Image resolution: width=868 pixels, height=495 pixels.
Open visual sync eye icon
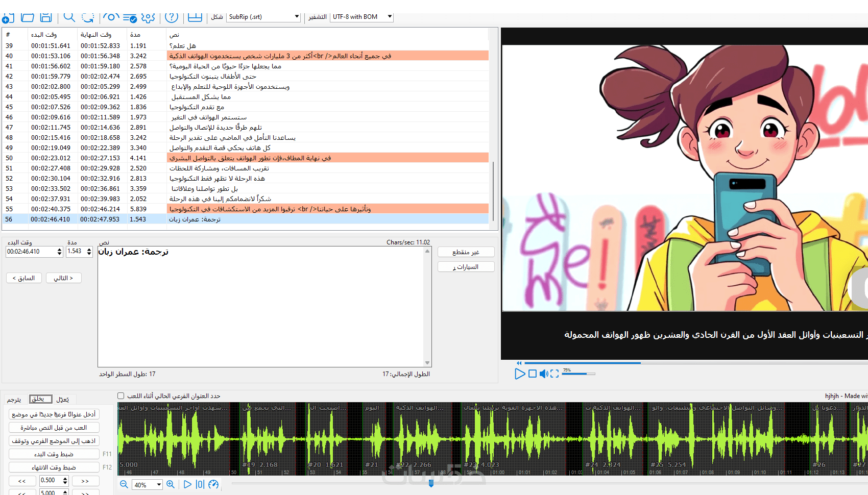(x=111, y=17)
